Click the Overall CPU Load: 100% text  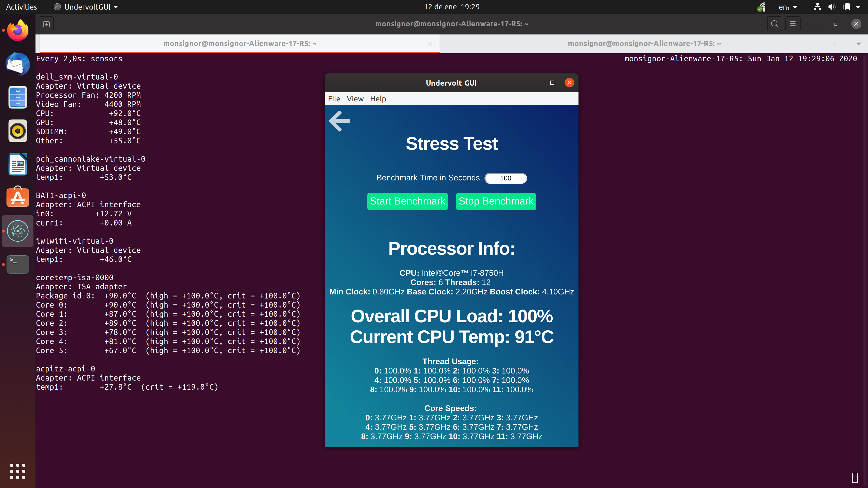pyautogui.click(x=451, y=316)
